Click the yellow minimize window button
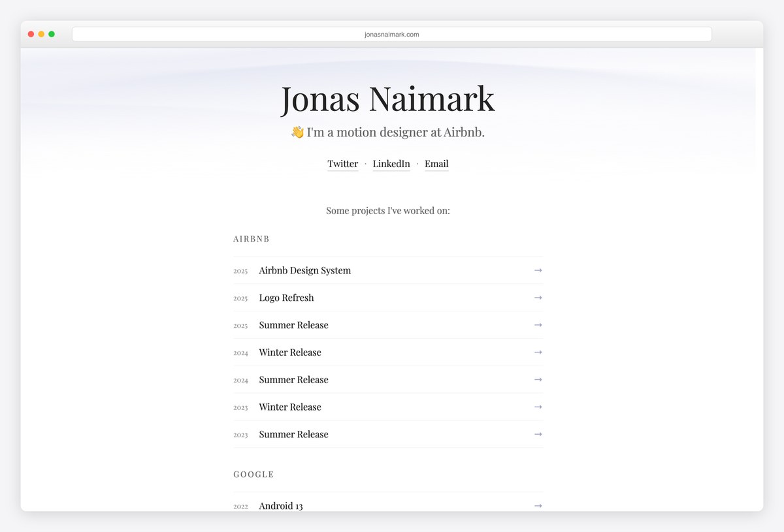The image size is (784, 532). click(x=41, y=34)
